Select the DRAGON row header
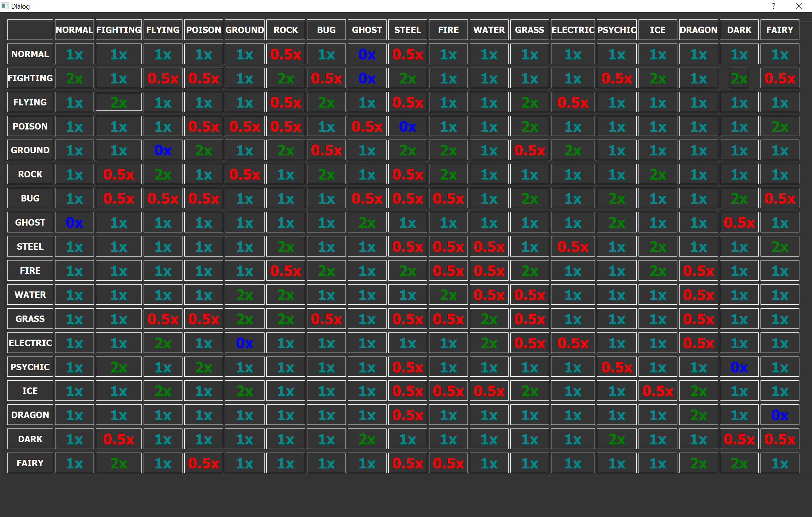This screenshot has width=812, height=517. coord(30,415)
